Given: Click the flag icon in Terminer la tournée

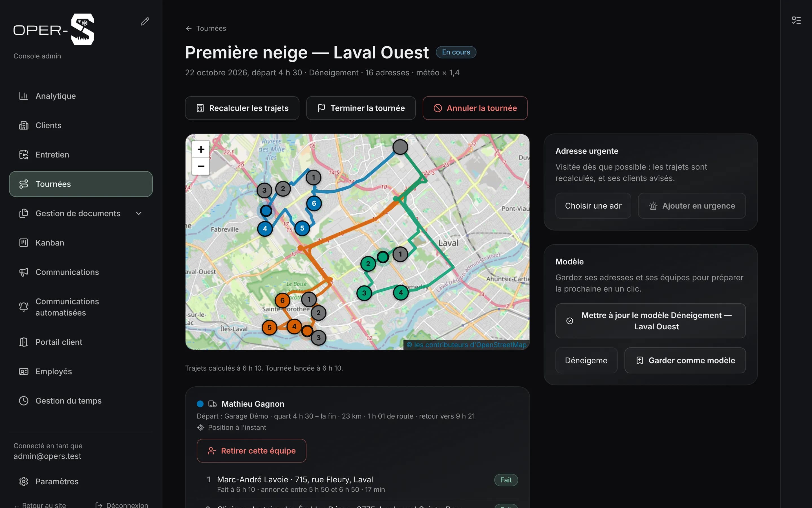Looking at the screenshot, I should (321, 108).
